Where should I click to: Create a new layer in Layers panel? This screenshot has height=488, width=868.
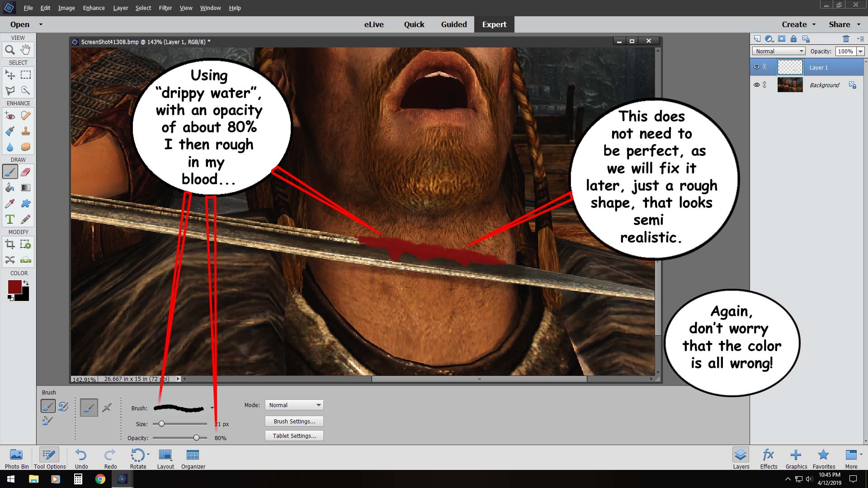coord(757,39)
